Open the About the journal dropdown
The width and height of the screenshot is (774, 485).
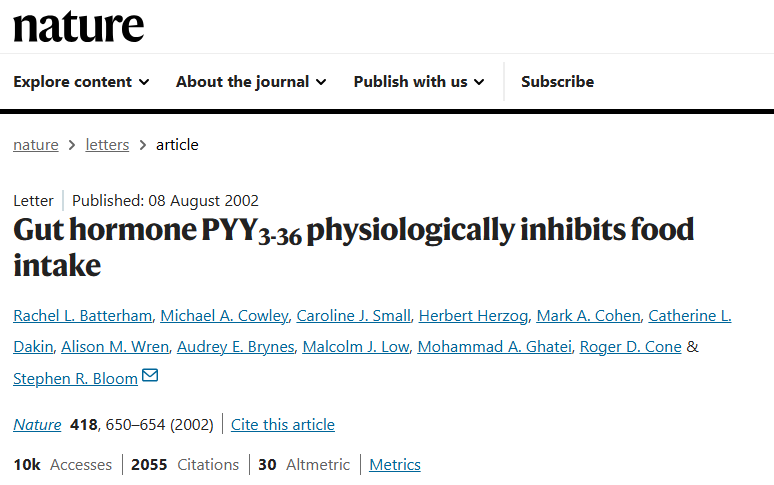251,82
